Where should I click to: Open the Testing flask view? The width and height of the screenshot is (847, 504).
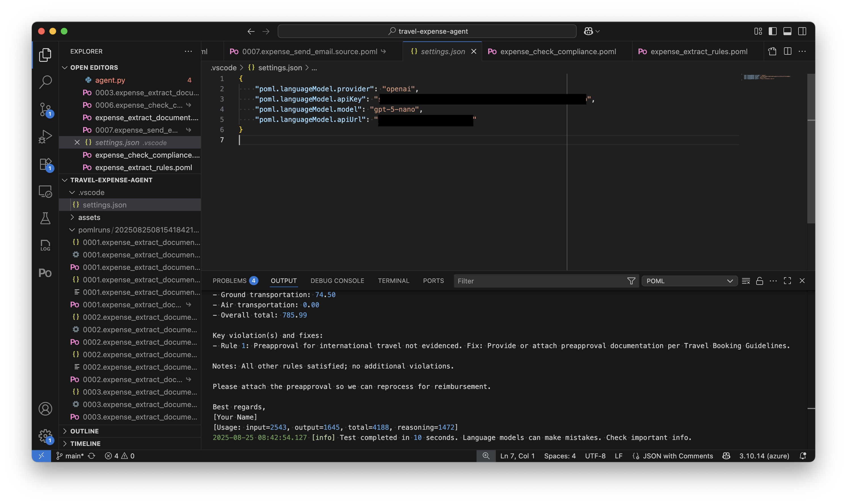[45, 218]
